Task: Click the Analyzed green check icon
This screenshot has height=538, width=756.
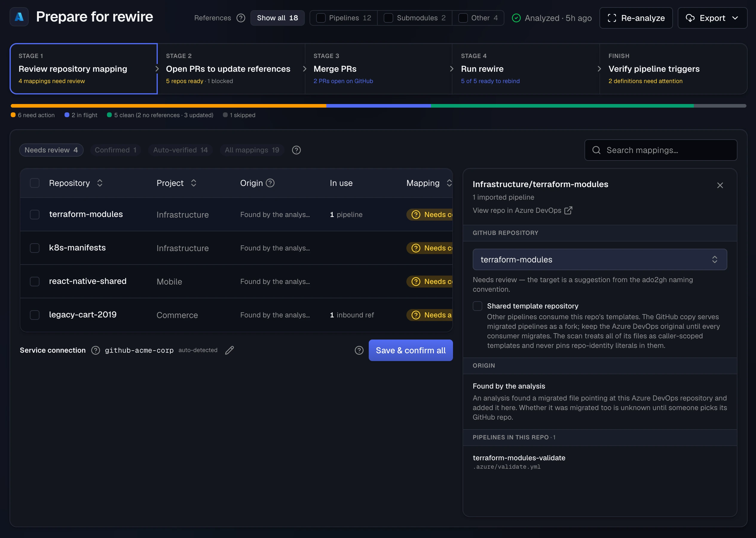Action: 516,18
